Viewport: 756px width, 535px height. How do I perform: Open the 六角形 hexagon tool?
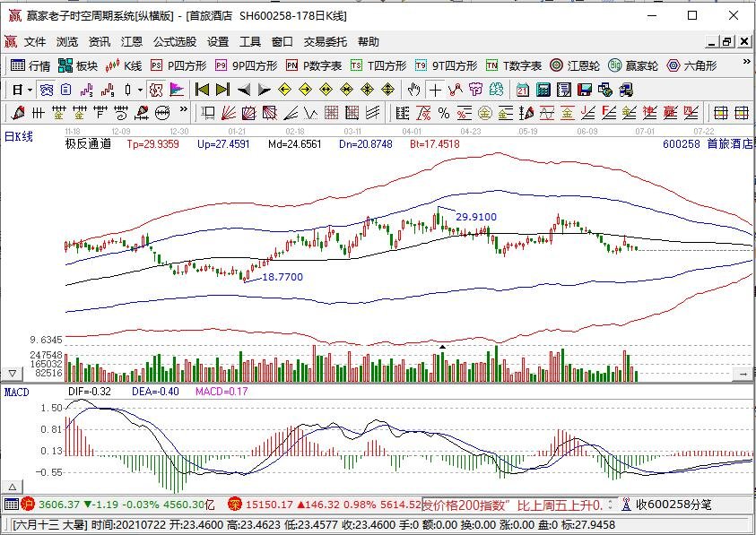[x=691, y=65]
